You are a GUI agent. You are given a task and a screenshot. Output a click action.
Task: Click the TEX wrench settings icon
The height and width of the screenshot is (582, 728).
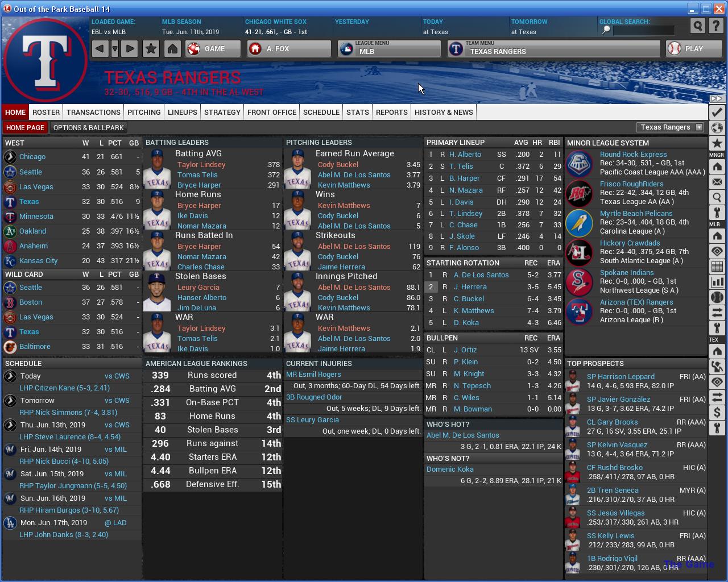[x=717, y=427]
